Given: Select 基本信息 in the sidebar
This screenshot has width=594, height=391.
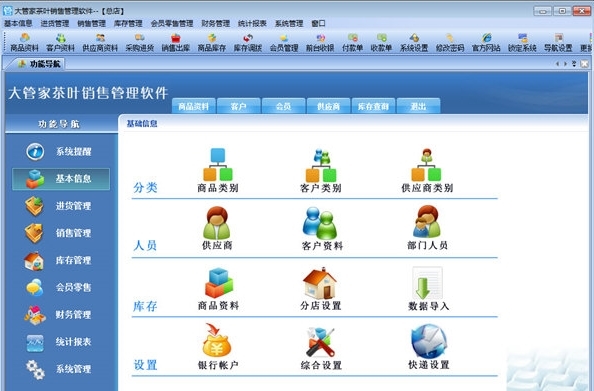Looking at the screenshot, I should [x=61, y=179].
